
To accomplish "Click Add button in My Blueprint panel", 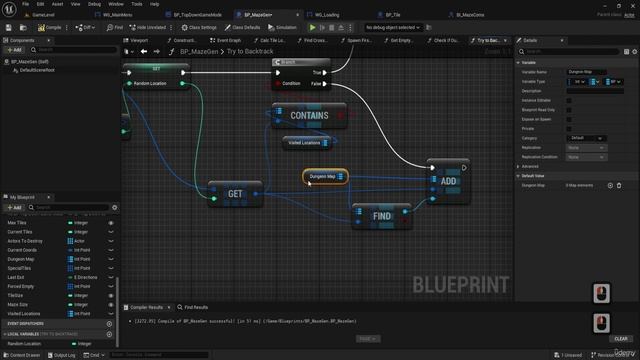I will click(14, 207).
